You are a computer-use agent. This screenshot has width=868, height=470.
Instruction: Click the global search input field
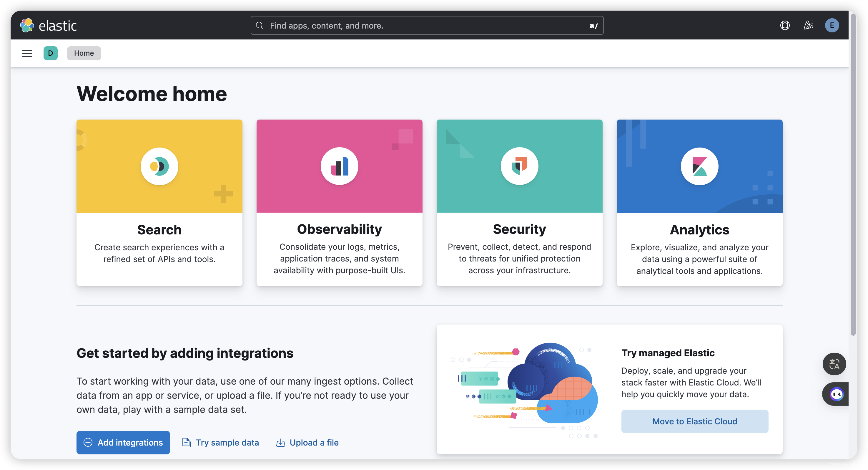(427, 25)
